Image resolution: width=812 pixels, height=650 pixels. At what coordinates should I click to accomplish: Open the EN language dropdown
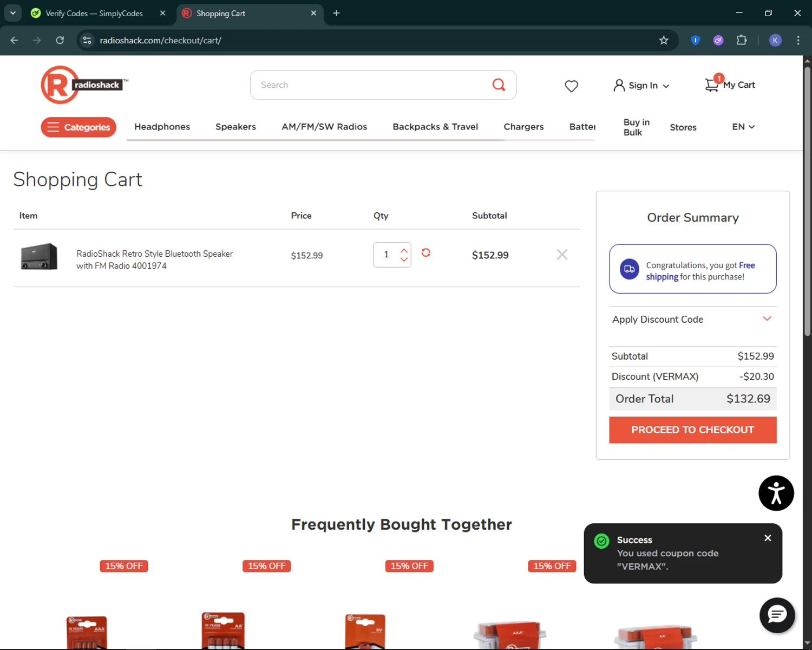click(x=743, y=127)
